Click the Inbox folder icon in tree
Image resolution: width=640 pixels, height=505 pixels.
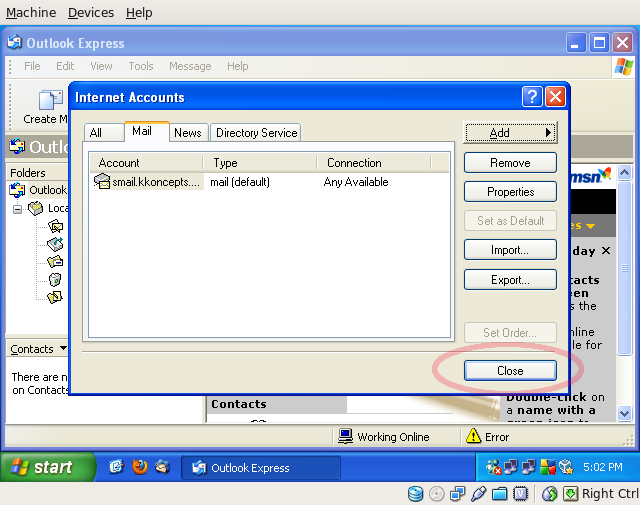pos(56,226)
